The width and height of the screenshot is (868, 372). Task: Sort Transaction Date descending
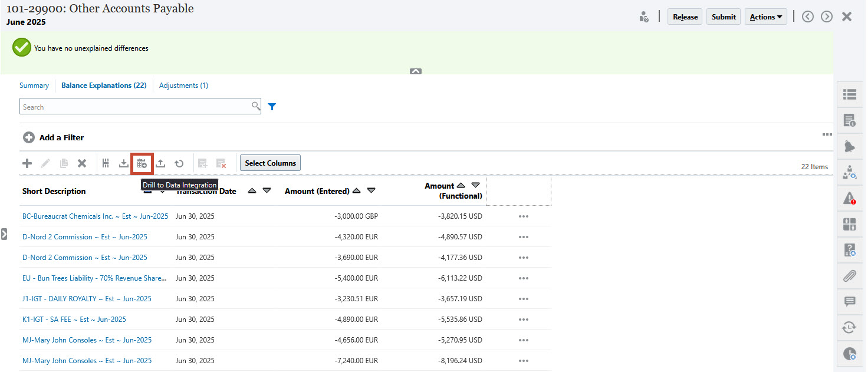(x=267, y=190)
